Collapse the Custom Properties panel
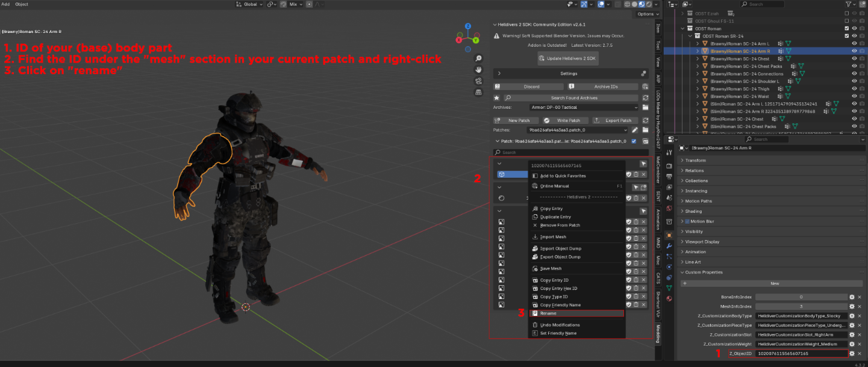Screen dimensions: 868x367 [x=771, y=273]
